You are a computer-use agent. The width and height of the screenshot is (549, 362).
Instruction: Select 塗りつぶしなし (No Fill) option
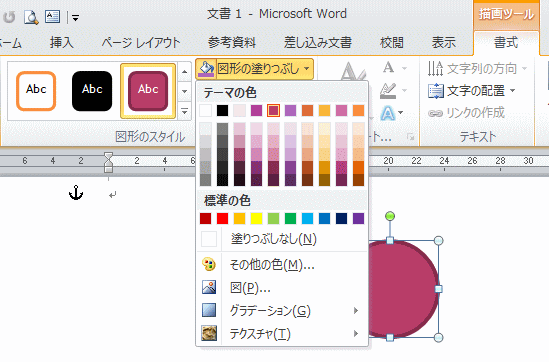click(282, 239)
